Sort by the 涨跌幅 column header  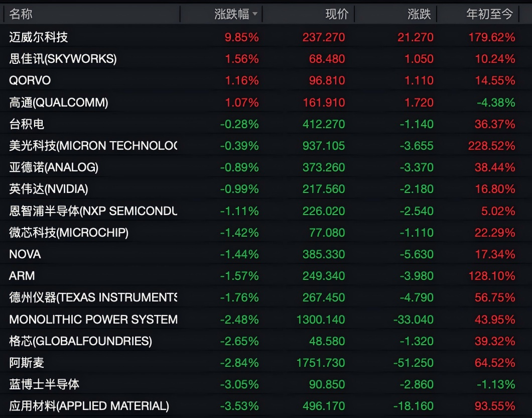(x=236, y=14)
